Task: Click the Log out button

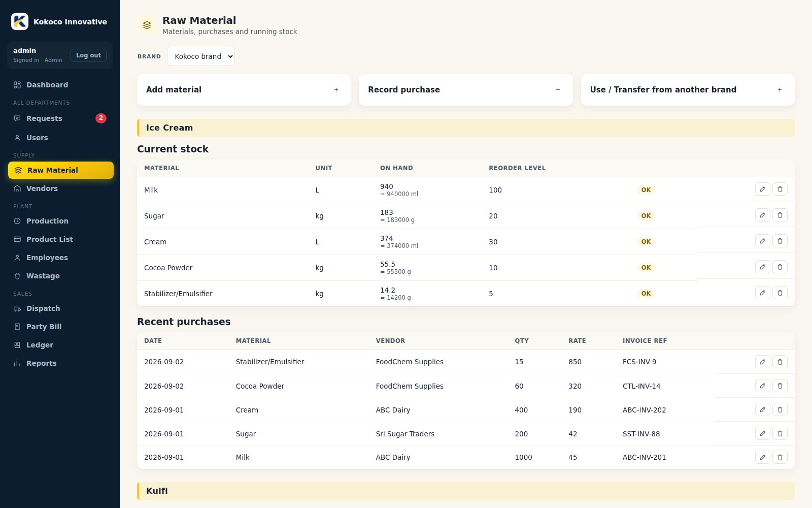Action: [x=88, y=55]
